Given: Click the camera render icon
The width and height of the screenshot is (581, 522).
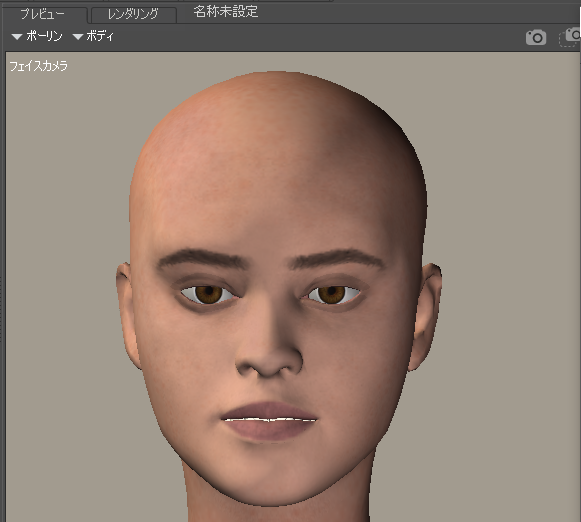Looking at the screenshot, I should pos(536,37).
